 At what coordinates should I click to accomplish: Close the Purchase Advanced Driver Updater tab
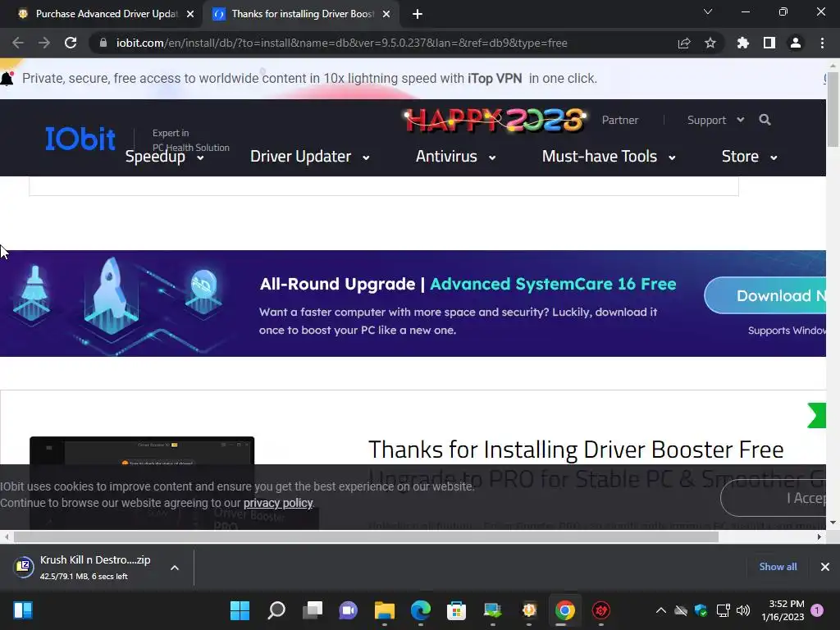point(190,14)
